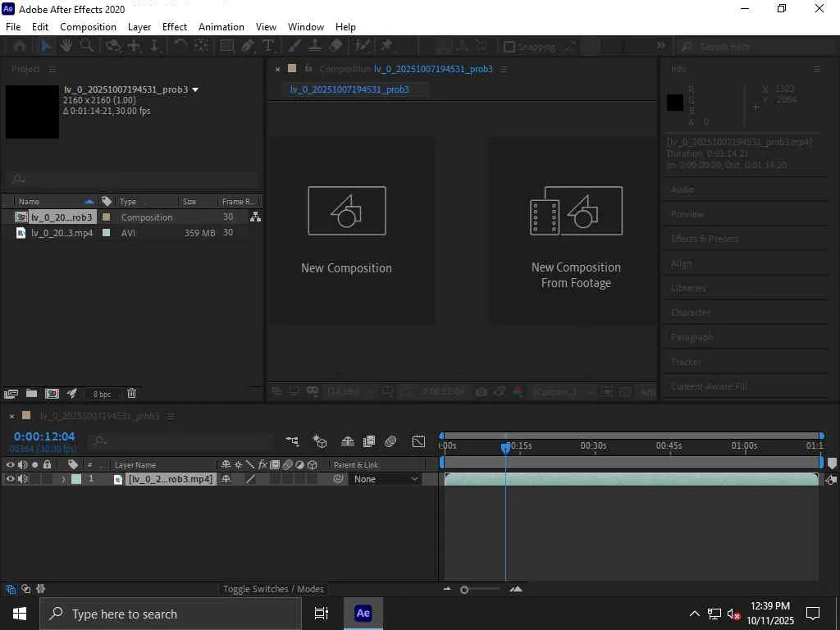The height and width of the screenshot is (630, 840).
Task: Open Parent & Link None dropdown
Action: (385, 479)
